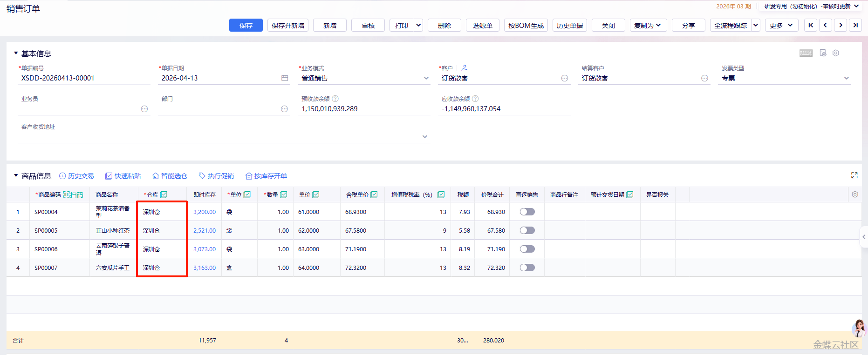Open 基本信息 layout settings hexagon icon
Screen dimensions: 868x355
tap(836, 53)
